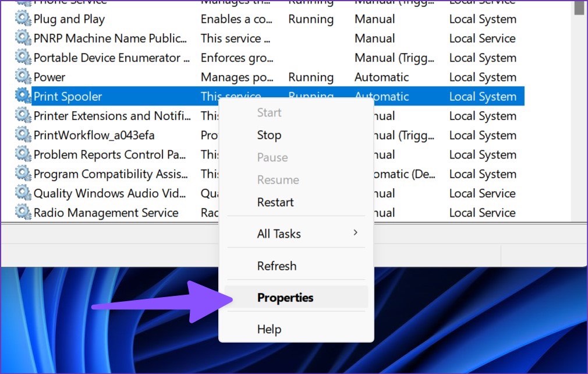The width and height of the screenshot is (588, 374).
Task: Select Refresh in the context menu
Action: [x=296, y=266]
